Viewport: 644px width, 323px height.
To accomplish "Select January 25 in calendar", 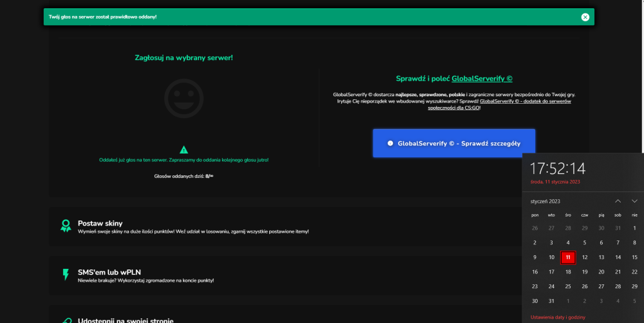I will (568, 286).
